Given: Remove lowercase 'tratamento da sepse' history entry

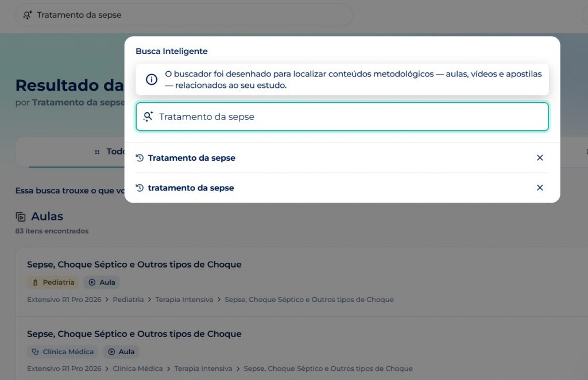Looking at the screenshot, I should coord(540,188).
